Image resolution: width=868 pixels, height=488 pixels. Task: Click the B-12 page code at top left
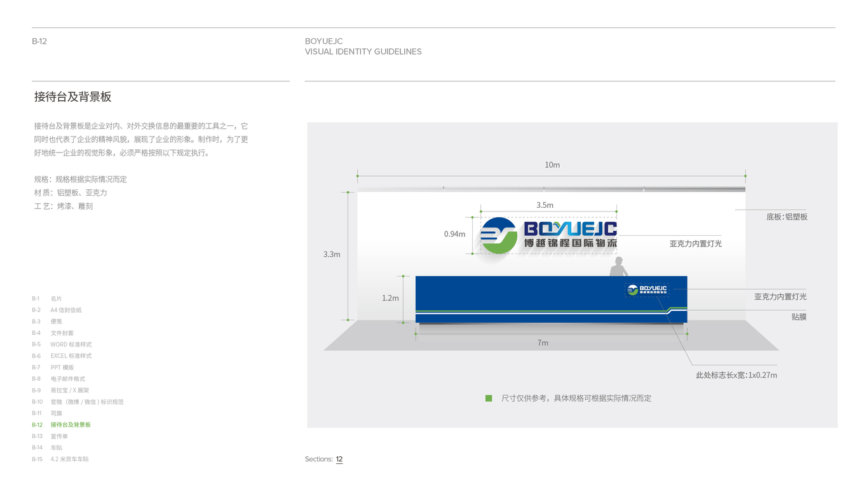[x=39, y=41]
